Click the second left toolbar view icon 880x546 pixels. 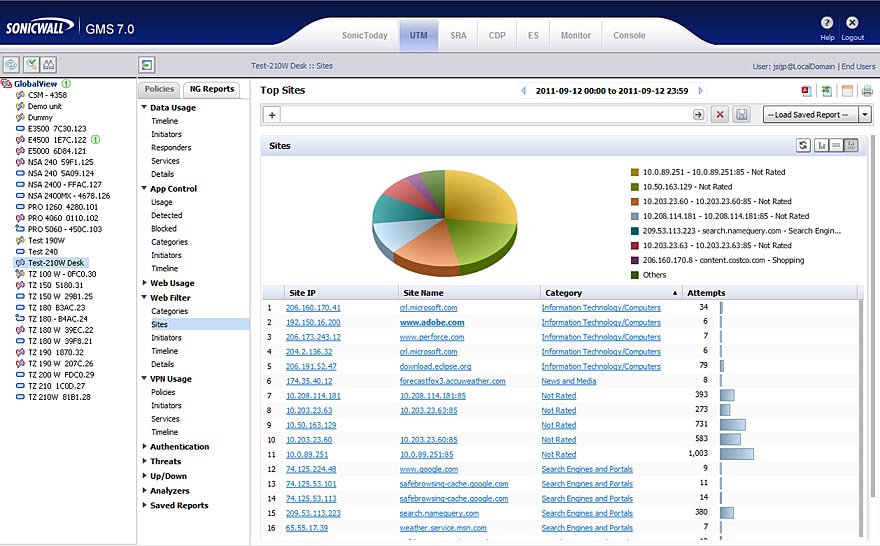(31, 65)
